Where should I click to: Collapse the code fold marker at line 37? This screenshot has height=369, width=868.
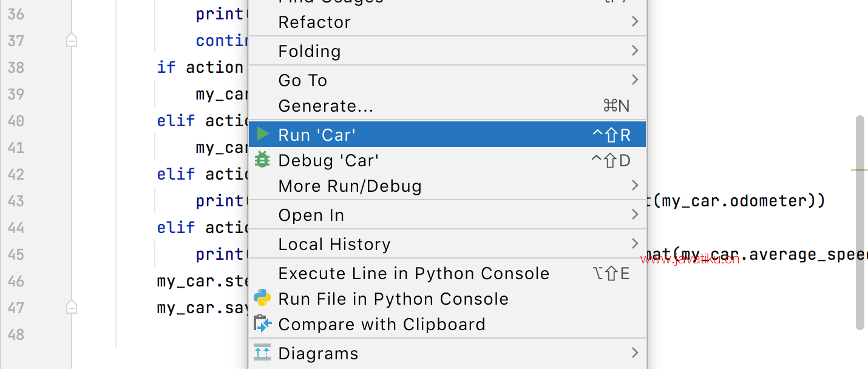point(72,41)
